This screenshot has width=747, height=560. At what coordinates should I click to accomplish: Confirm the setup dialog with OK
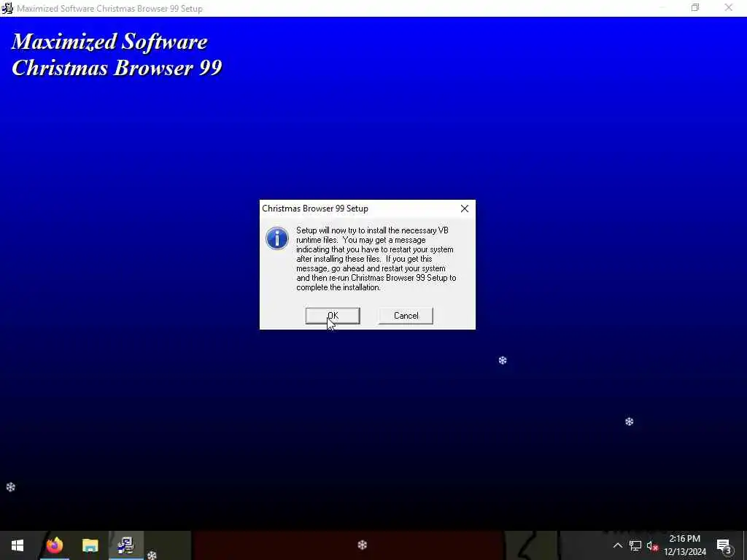[333, 316]
